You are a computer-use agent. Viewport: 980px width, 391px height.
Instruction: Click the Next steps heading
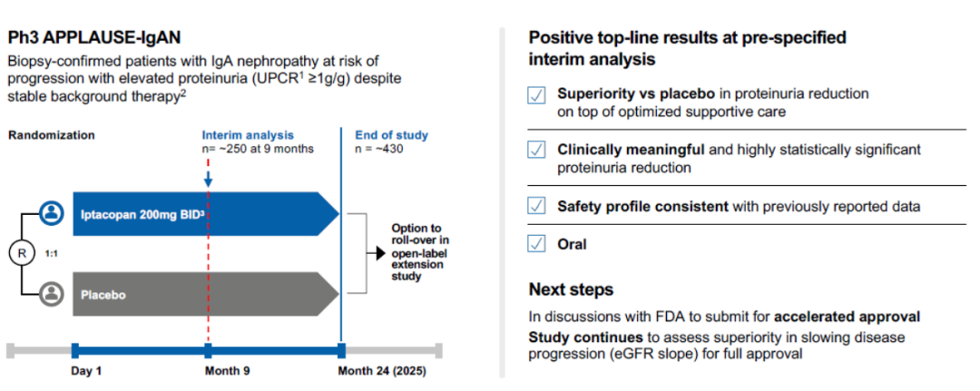pos(571,289)
